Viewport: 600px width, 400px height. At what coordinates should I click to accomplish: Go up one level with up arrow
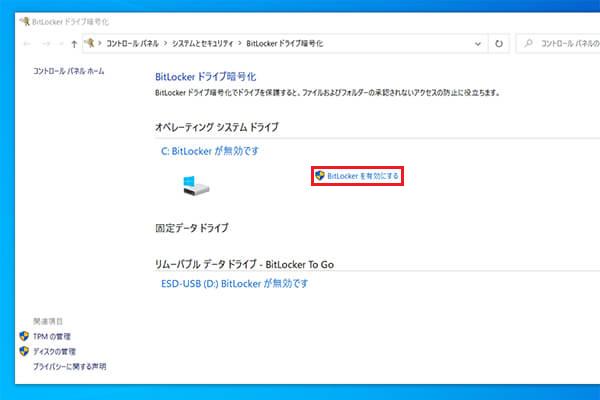74,44
